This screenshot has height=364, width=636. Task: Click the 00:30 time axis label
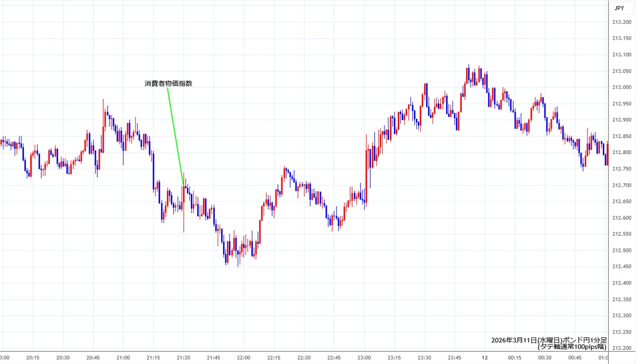point(545,358)
